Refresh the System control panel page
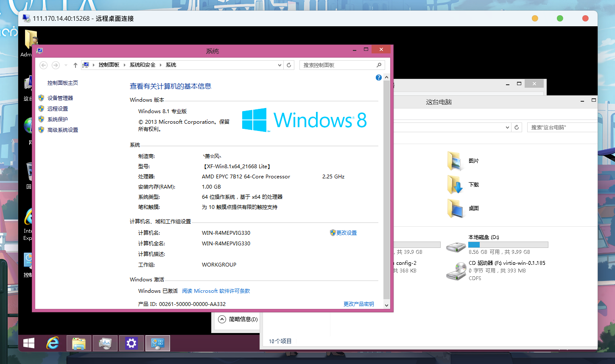Screen dimensions: 615x364 click(289, 65)
